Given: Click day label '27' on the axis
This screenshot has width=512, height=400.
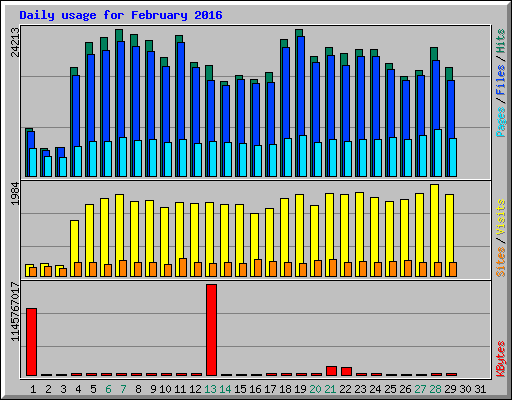Looking at the screenshot, I should point(420,389).
